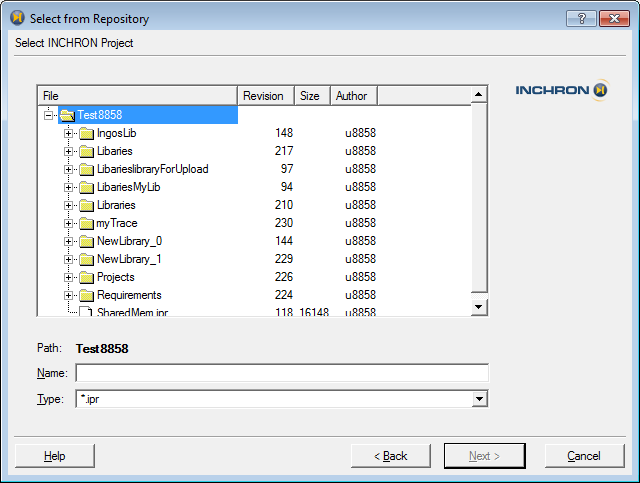Click the LibariesMyLib folder icon

click(86, 187)
